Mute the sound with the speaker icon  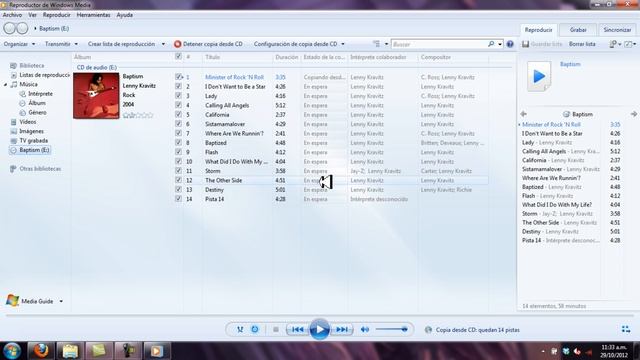365,329
